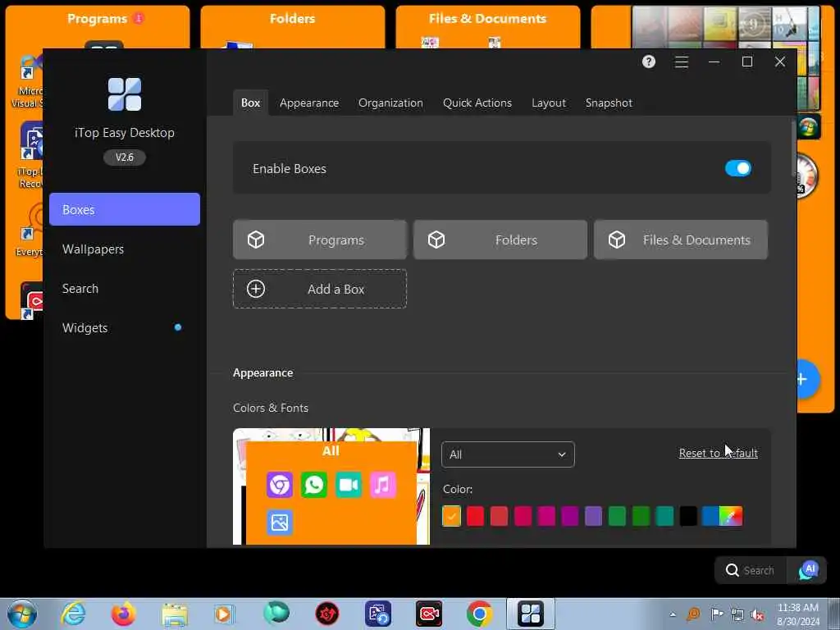Click the Reset to default link
840x630 pixels.
pos(718,453)
